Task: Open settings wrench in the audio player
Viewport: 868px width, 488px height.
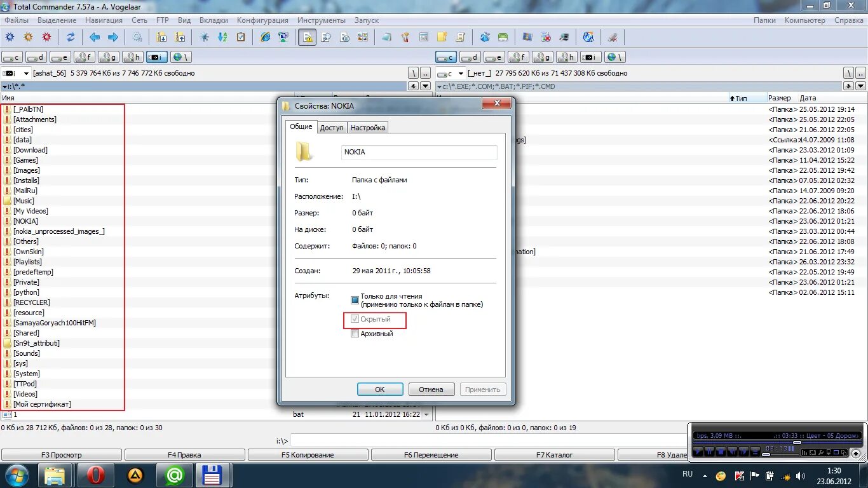Action: [x=820, y=452]
